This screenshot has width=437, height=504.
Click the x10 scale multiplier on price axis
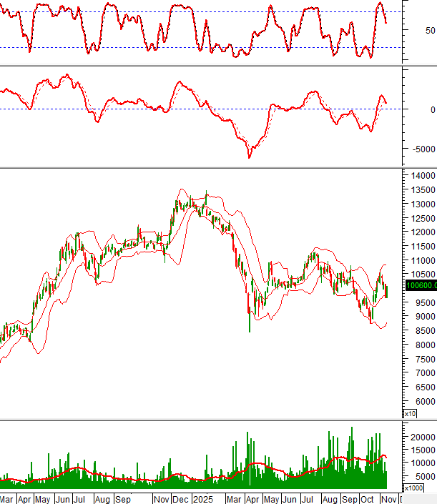(411, 414)
